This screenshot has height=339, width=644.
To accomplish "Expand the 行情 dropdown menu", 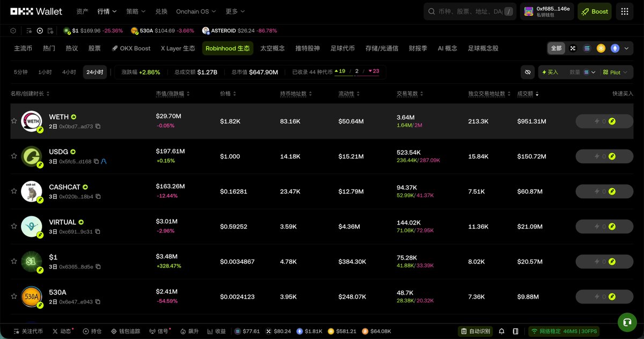I will [107, 11].
